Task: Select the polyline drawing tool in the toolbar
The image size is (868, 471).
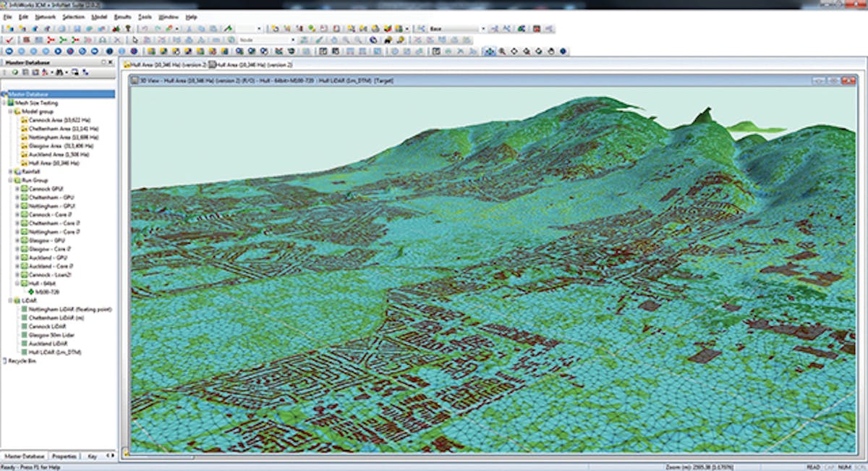Action: [x=318, y=38]
